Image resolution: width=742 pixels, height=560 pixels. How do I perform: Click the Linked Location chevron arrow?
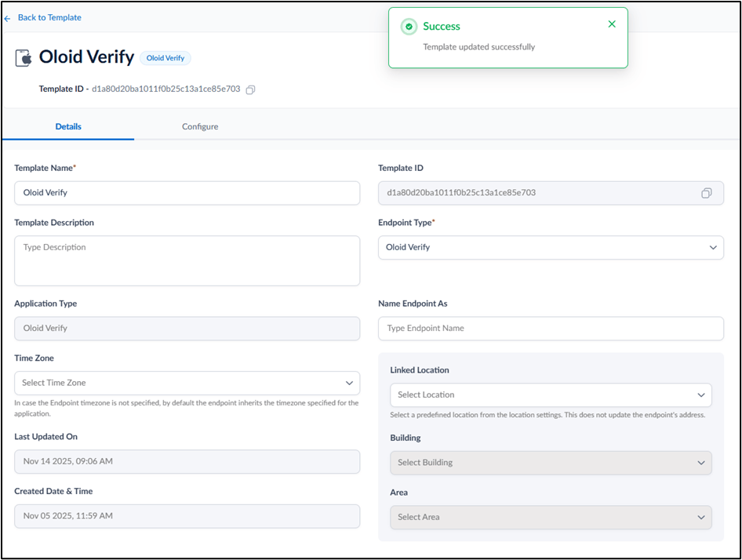pos(701,395)
